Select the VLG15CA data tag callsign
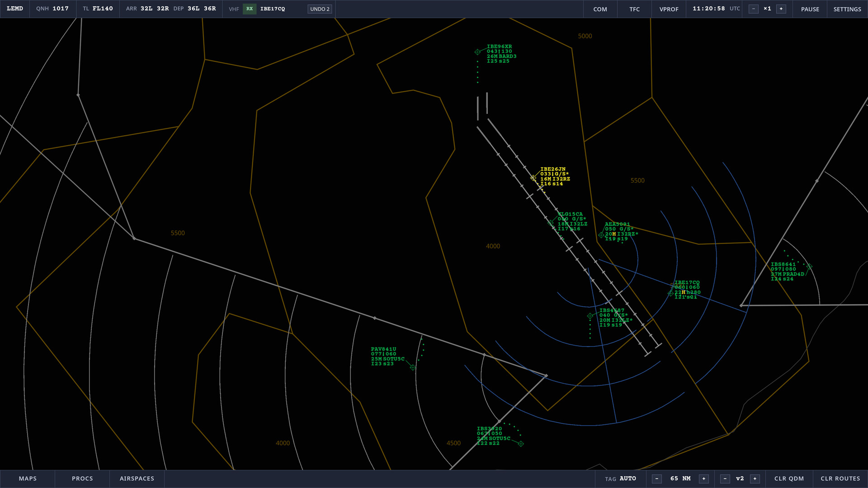 click(x=570, y=214)
